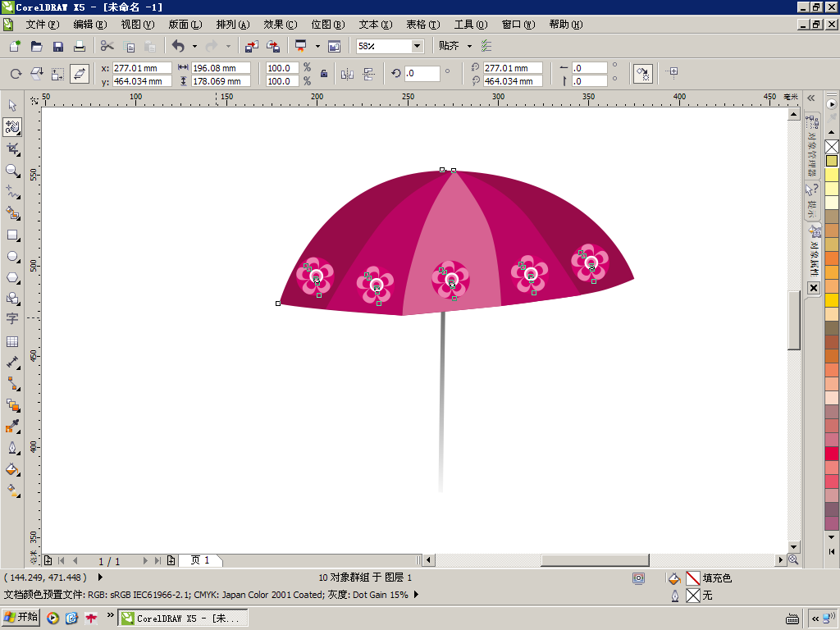840x630 pixels.
Task: Open the 工具 menu
Action: coord(471,25)
